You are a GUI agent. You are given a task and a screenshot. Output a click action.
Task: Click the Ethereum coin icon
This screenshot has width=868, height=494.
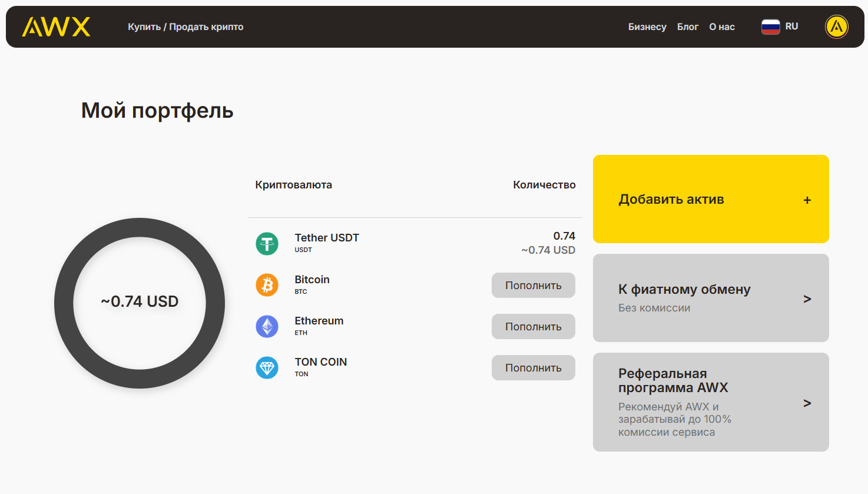(267, 326)
